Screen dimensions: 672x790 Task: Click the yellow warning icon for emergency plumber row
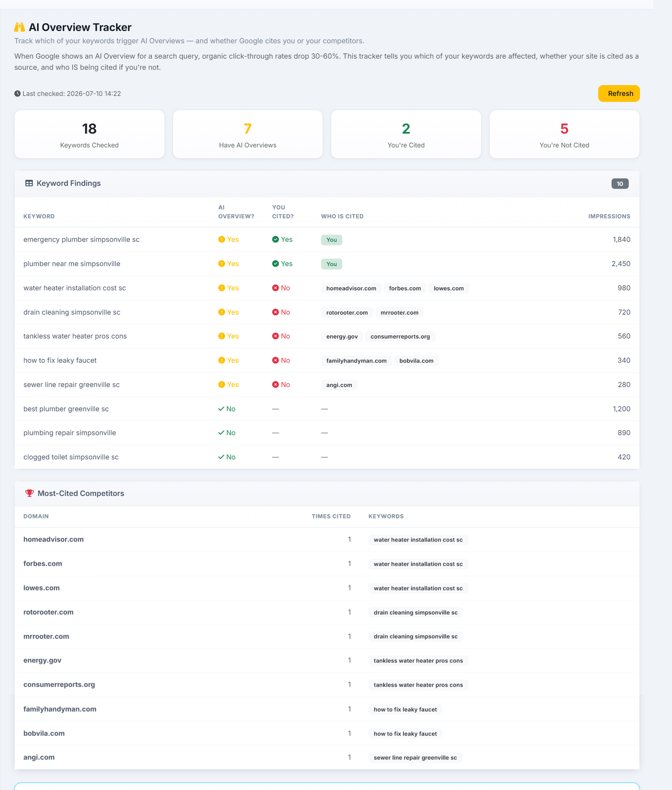221,239
